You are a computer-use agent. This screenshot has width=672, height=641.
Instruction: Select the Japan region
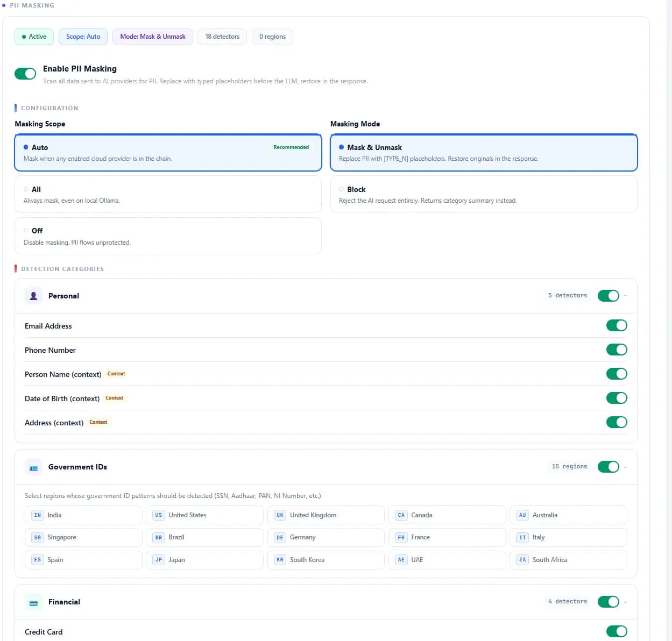(x=204, y=560)
